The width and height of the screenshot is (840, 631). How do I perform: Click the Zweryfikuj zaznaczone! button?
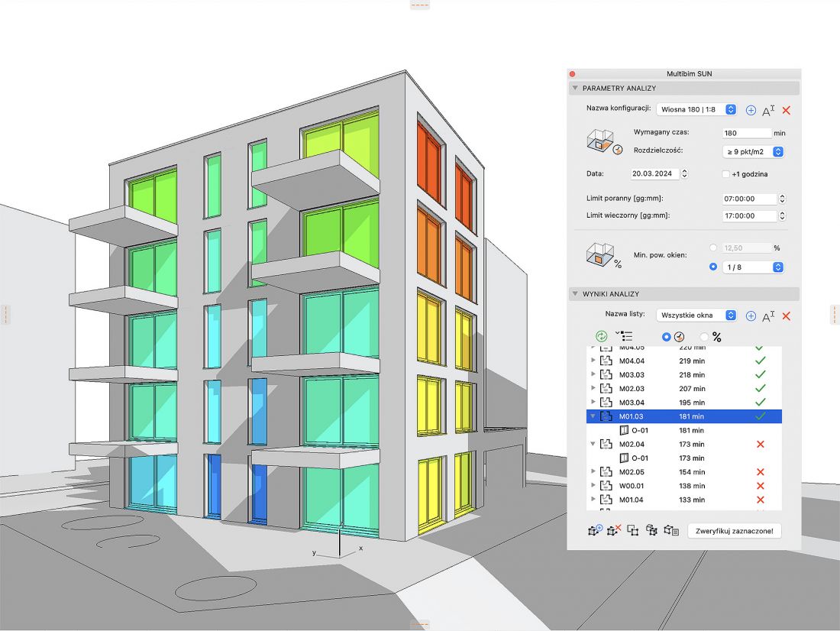tap(735, 531)
